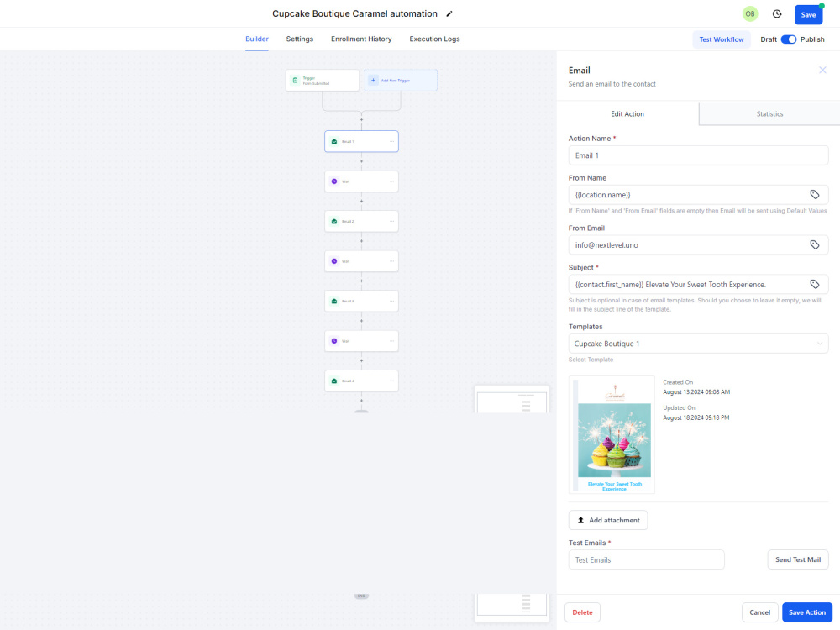Image resolution: width=840 pixels, height=630 pixels.
Task: Open custom values tag for Subject
Action: pyautogui.click(x=814, y=285)
